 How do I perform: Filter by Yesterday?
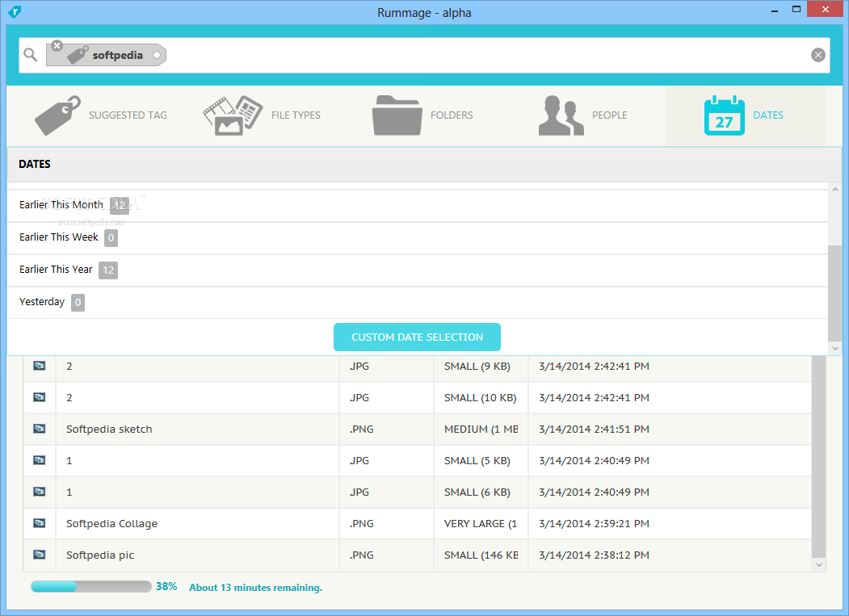[x=418, y=302]
